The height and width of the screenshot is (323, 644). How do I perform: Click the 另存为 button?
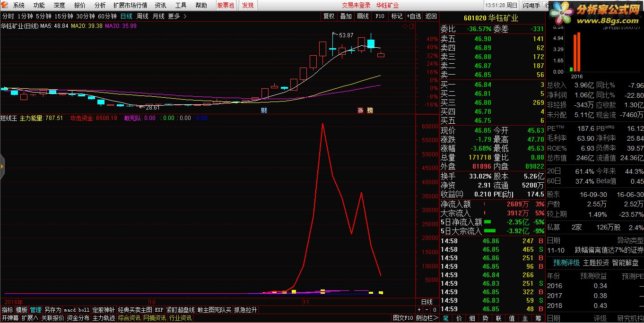click(53, 310)
